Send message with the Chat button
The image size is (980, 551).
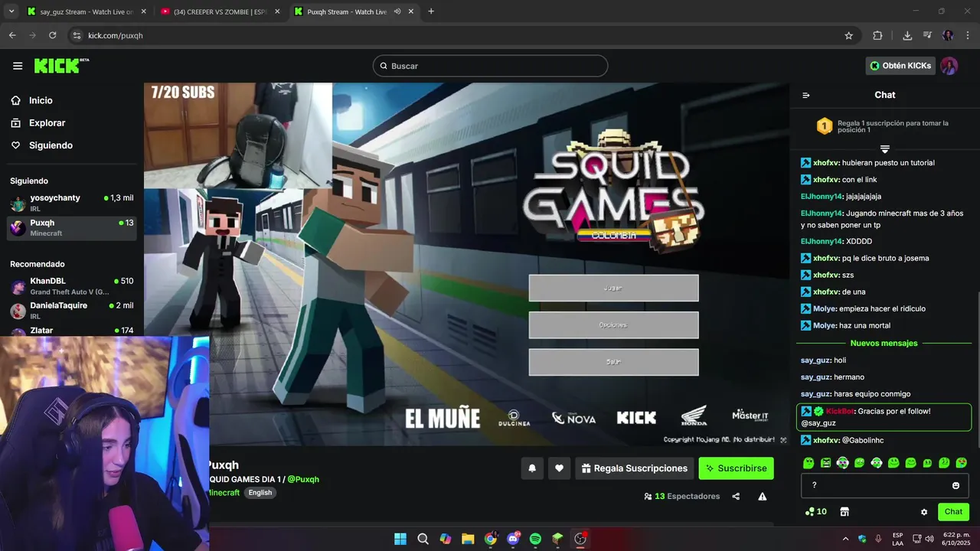tap(953, 512)
